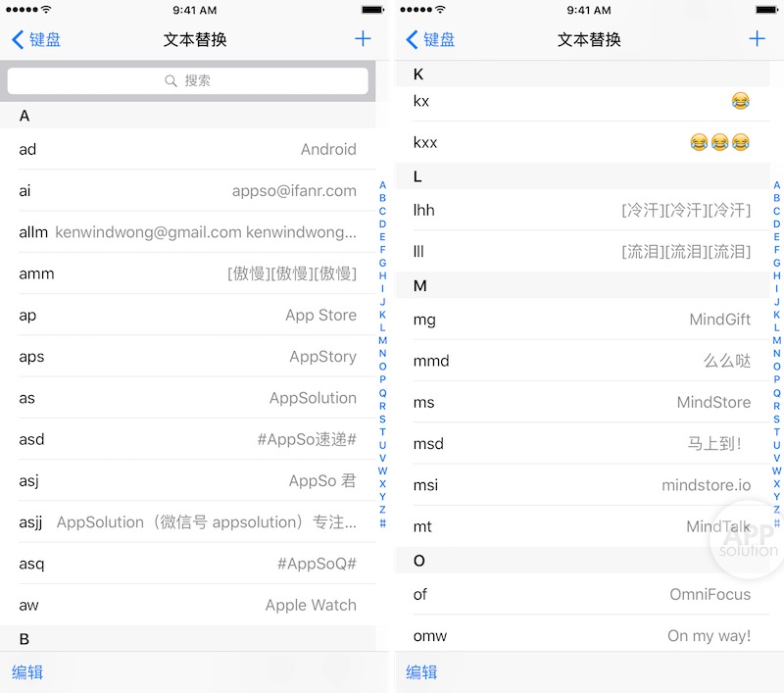Tap the plus icon to add a replacement
Image resolution: width=784 pixels, height=693 pixels.
pos(363,38)
